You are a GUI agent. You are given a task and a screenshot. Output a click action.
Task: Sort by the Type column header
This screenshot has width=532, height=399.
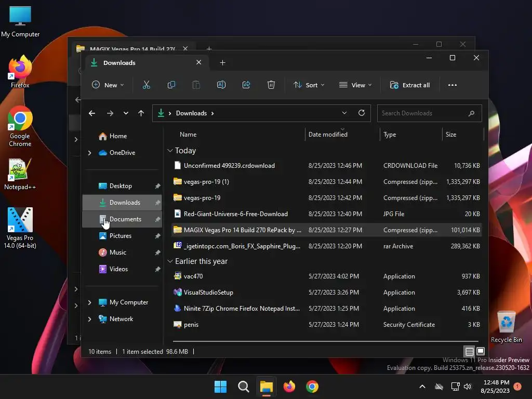coord(390,135)
